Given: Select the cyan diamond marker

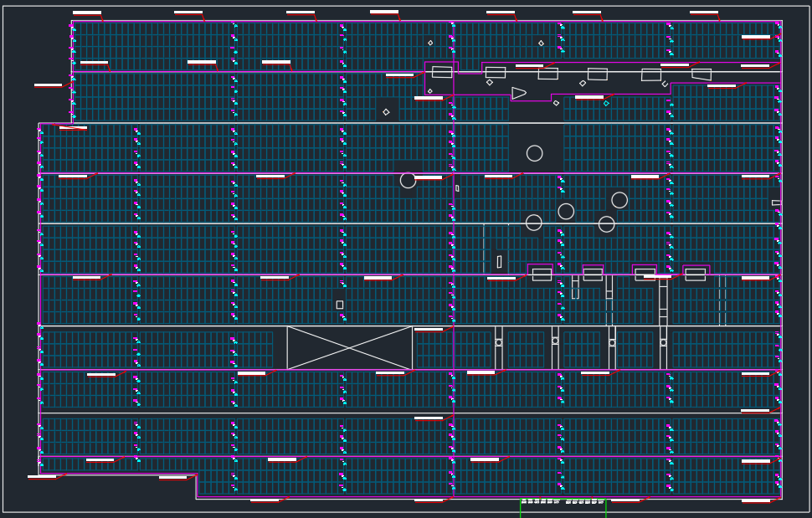Looking at the screenshot, I should pos(606,103).
